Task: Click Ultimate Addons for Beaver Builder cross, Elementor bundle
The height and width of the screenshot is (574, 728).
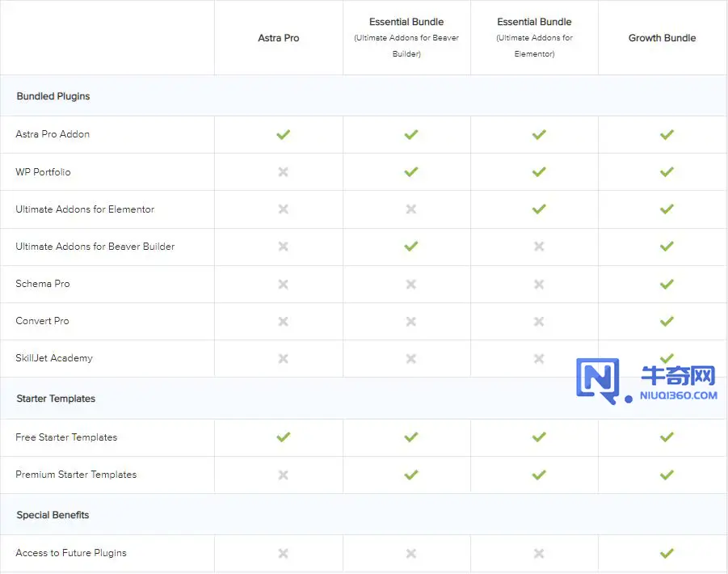Action: pyautogui.click(x=539, y=246)
